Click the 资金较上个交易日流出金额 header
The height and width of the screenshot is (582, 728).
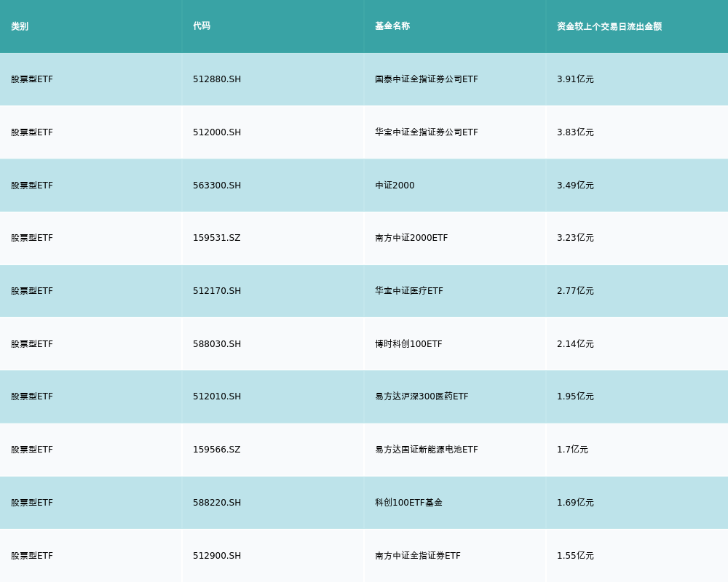pyautogui.click(x=609, y=26)
